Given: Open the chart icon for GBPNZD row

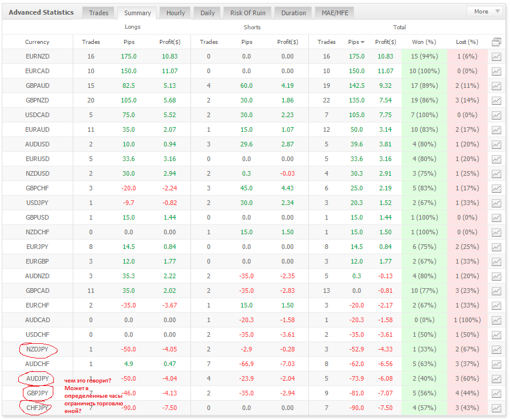Looking at the screenshot, I should tap(496, 100).
